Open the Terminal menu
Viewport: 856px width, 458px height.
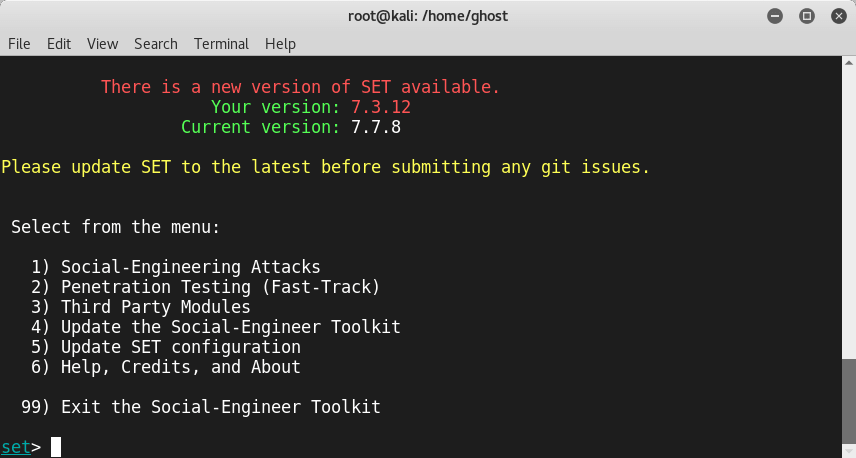coord(221,44)
